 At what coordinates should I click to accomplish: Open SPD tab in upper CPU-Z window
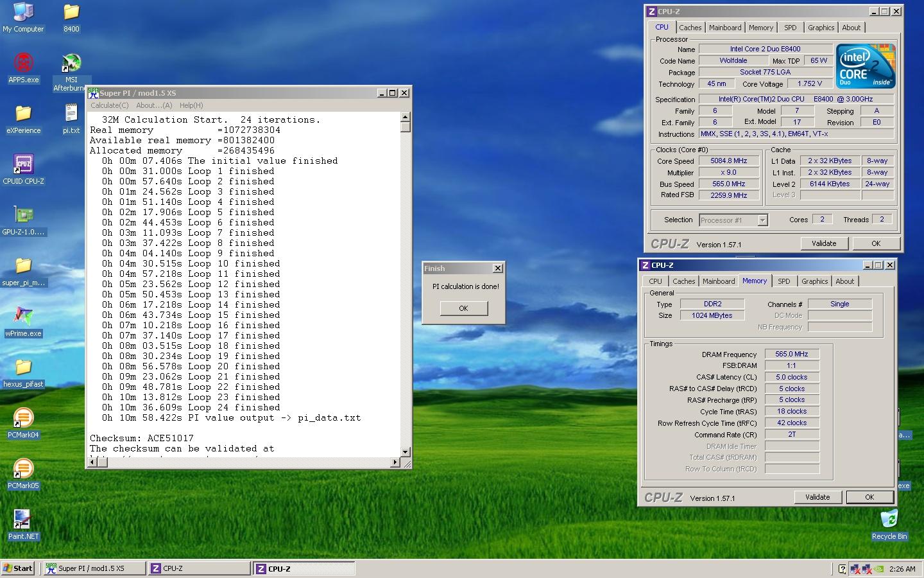(791, 28)
